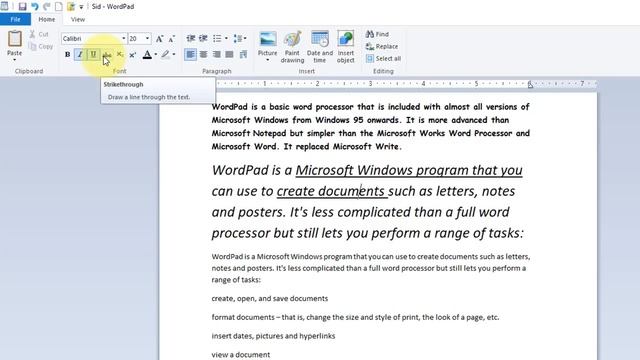Click Replace in Editing group

[382, 47]
